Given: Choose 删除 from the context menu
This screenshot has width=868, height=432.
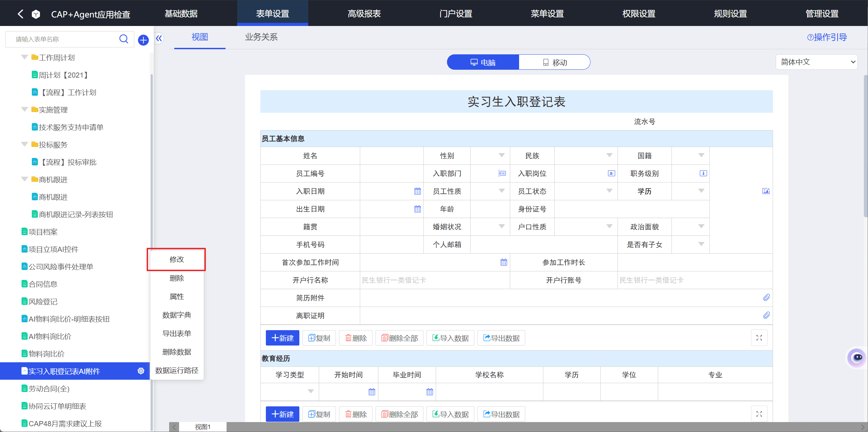Looking at the screenshot, I should [177, 278].
